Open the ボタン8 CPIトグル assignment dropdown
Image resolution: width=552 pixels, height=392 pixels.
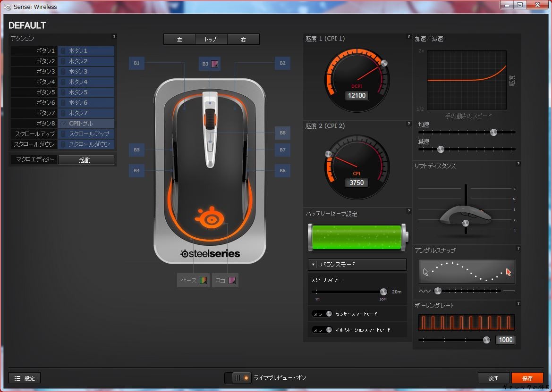[86, 124]
